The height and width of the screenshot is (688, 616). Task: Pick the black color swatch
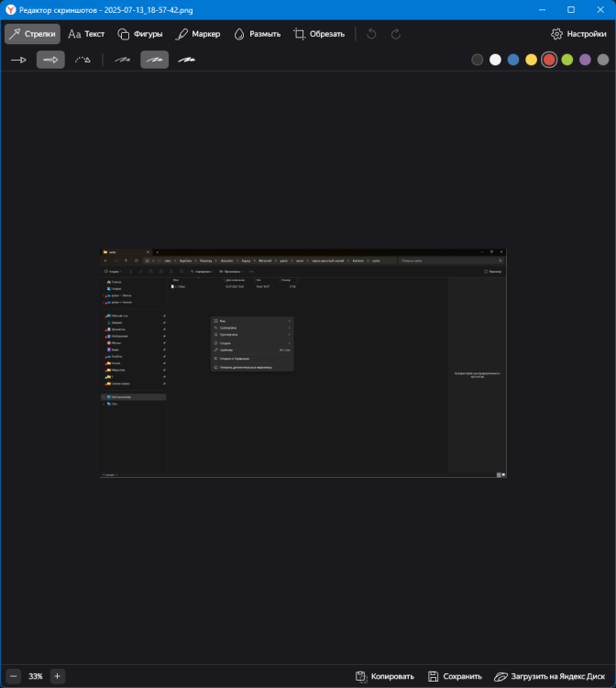477,60
